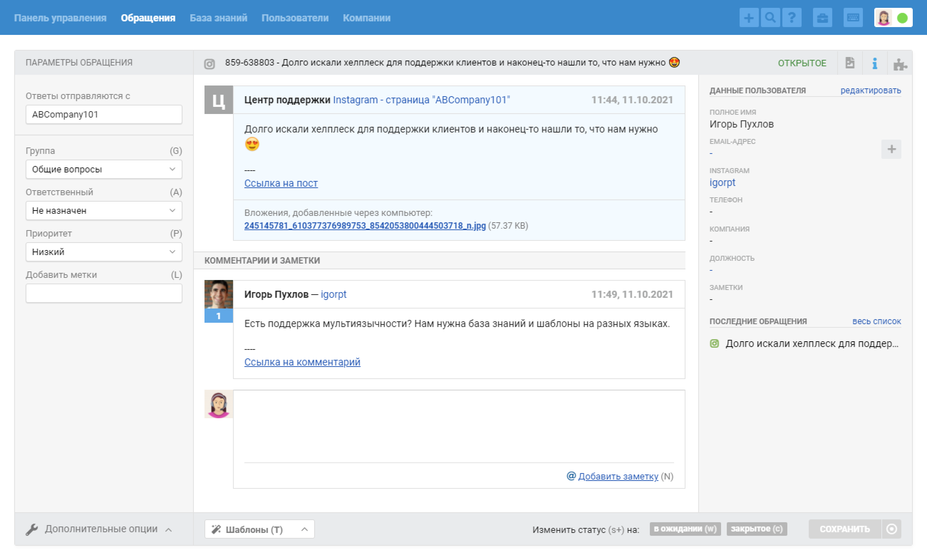
Task: Add an email address with the plus button
Action: [891, 149]
